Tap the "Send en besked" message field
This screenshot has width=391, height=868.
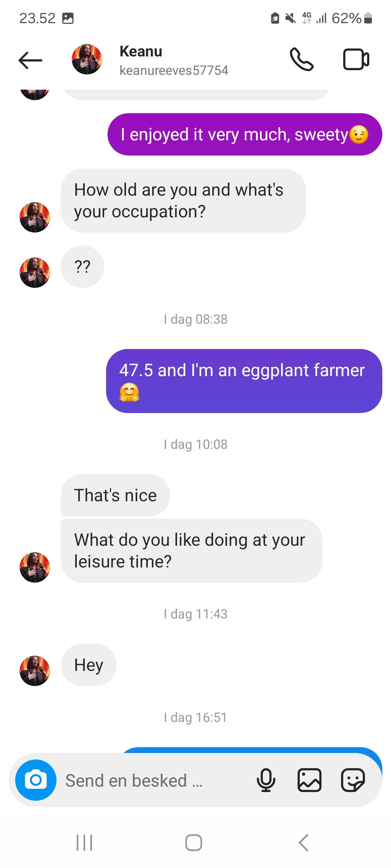tap(152, 780)
